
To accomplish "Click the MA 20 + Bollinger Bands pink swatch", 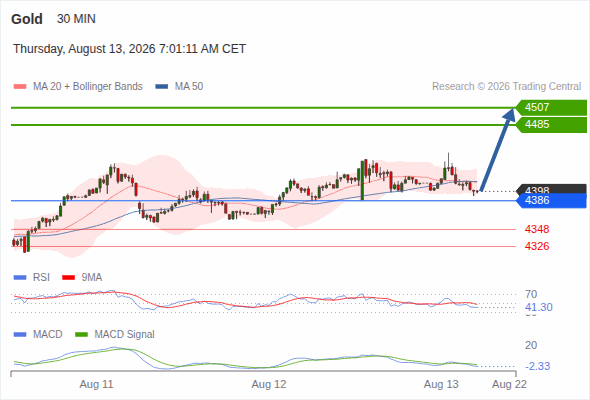I will 20,87.
